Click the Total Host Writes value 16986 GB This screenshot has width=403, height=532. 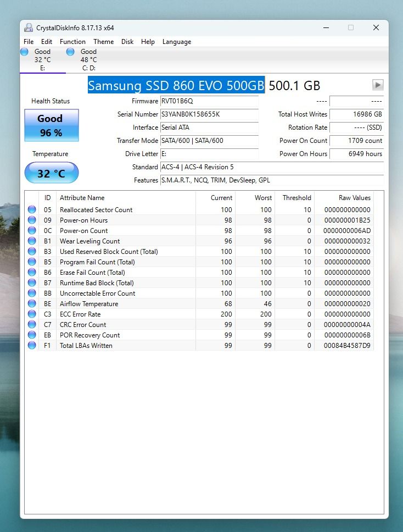(356, 114)
